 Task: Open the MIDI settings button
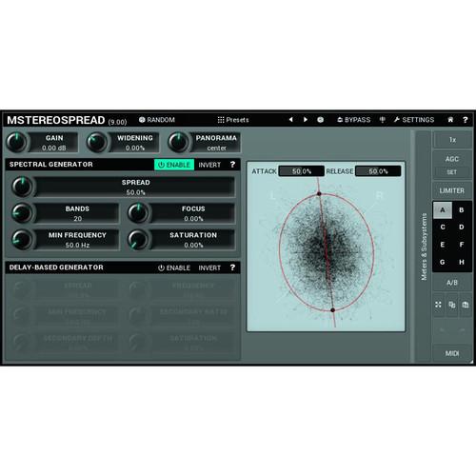pos(452,353)
